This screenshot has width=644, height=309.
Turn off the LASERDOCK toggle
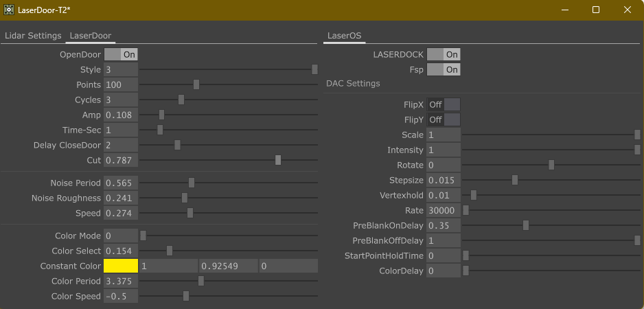[444, 55]
